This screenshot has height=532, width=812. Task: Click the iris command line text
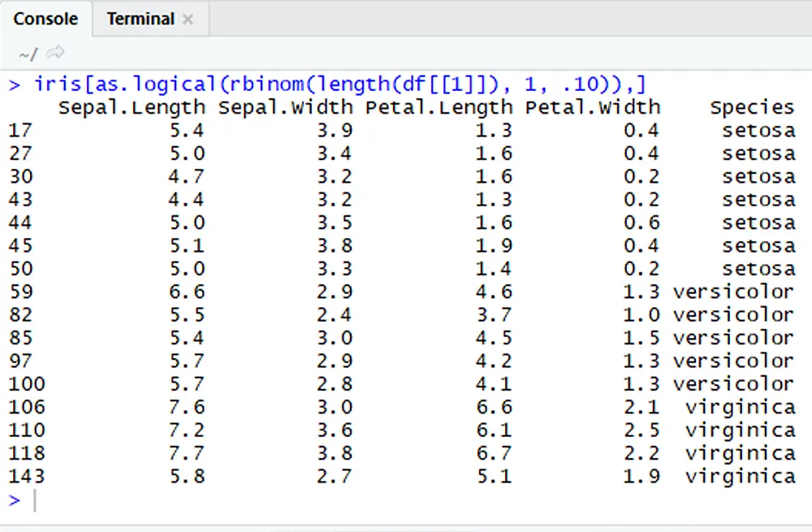339,84
